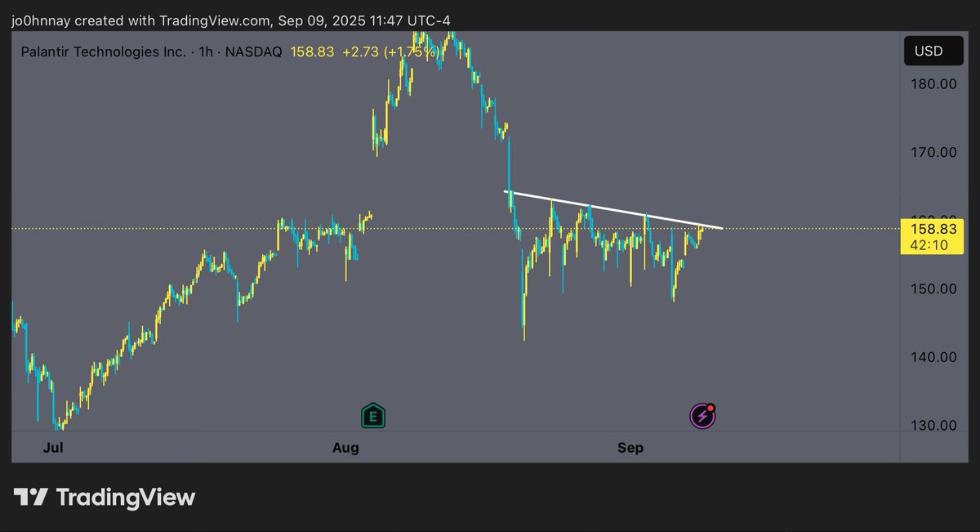Image resolution: width=980 pixels, height=532 pixels.
Task: Click the 140.00 price axis label
Action: click(936, 357)
